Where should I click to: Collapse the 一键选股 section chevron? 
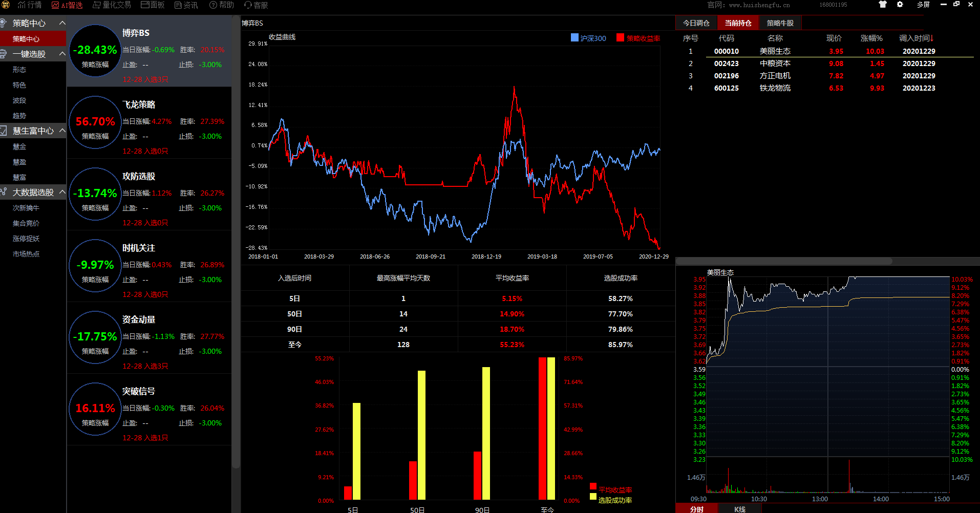[x=62, y=54]
